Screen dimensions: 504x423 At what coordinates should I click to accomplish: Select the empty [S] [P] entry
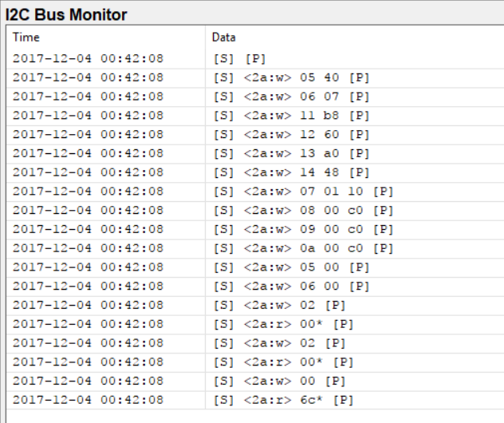239,59
